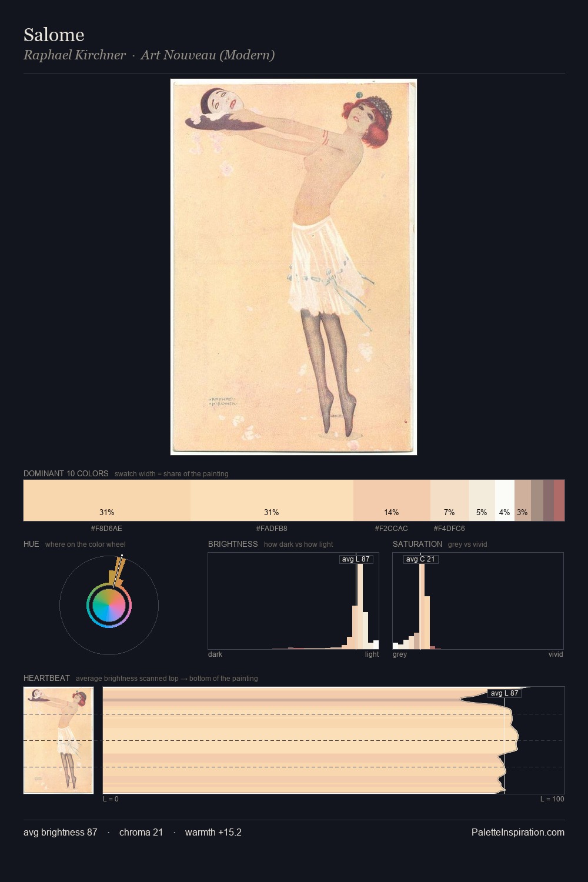The image size is (588, 882).
Task: Click the 'L = 0' axis label
Action: coord(111,799)
